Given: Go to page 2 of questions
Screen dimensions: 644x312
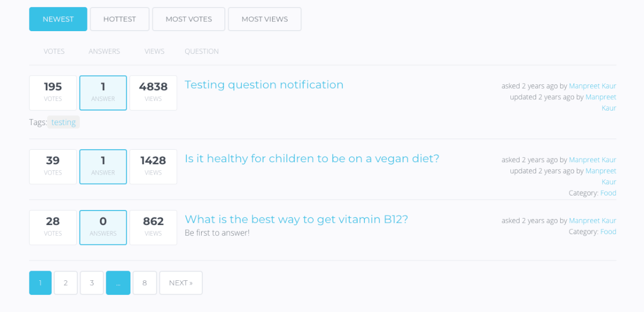Looking at the screenshot, I should pyautogui.click(x=65, y=282).
